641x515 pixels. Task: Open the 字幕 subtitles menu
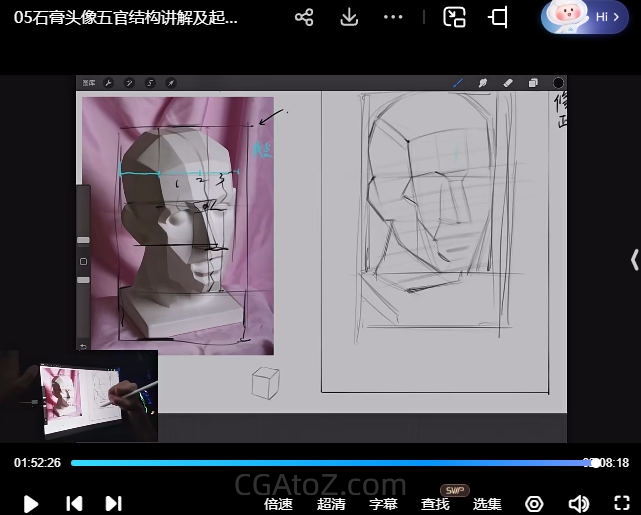383,504
